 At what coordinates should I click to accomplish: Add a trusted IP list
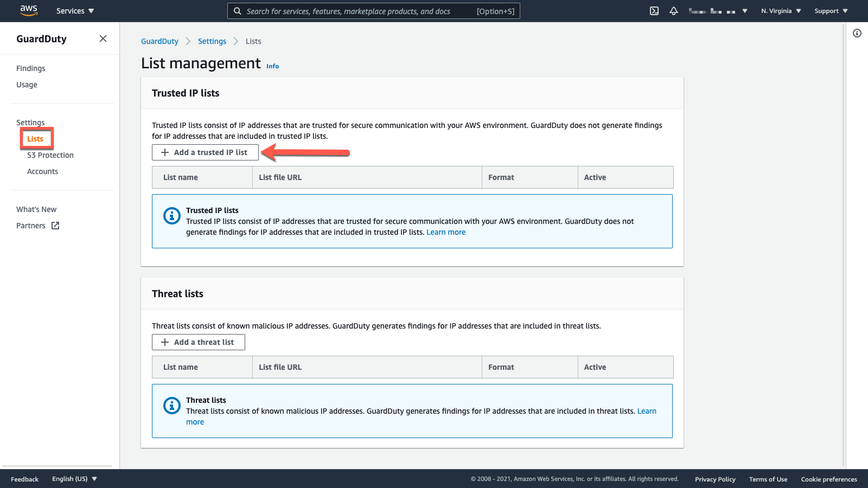click(205, 152)
